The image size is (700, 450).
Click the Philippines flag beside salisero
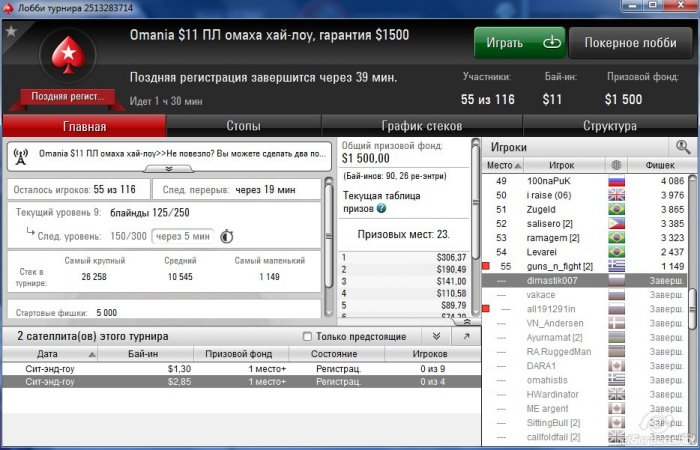[617, 224]
